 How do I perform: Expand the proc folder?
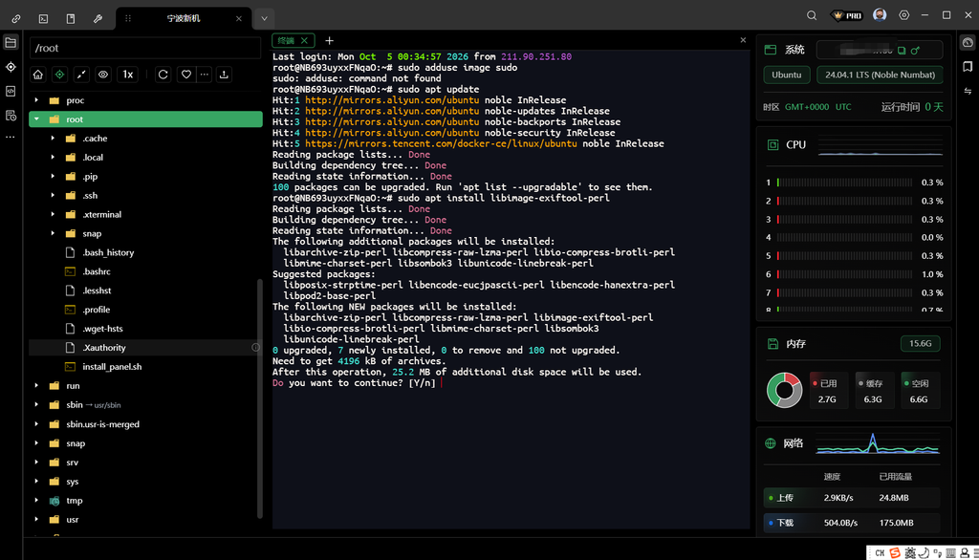tap(36, 100)
